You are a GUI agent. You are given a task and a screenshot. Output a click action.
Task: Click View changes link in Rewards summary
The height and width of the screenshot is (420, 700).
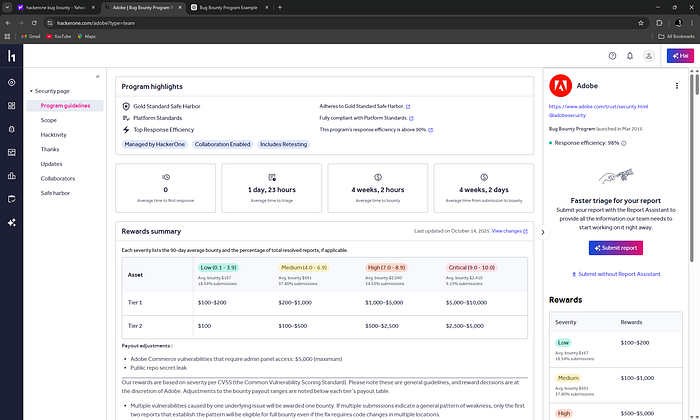pos(509,231)
